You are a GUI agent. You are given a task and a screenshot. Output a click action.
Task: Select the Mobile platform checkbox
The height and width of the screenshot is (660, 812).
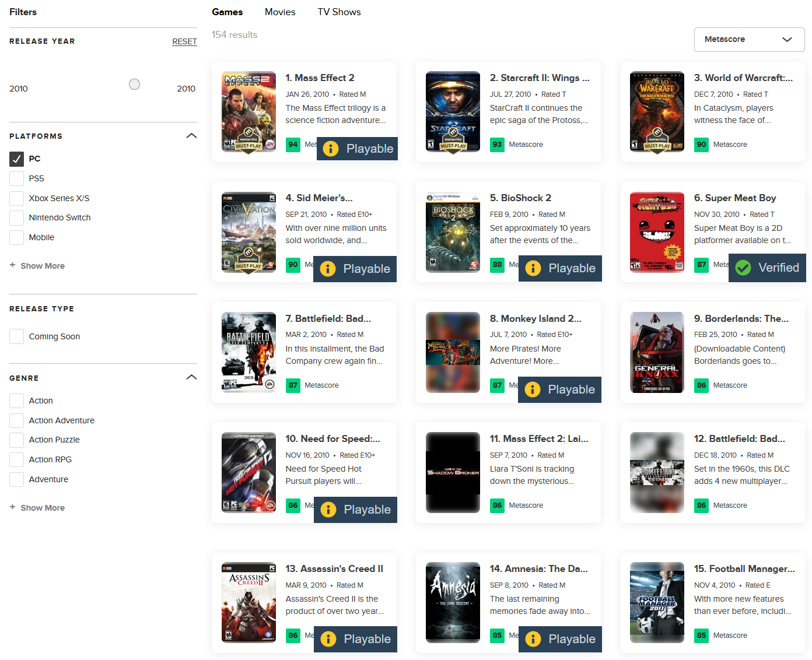(17, 237)
